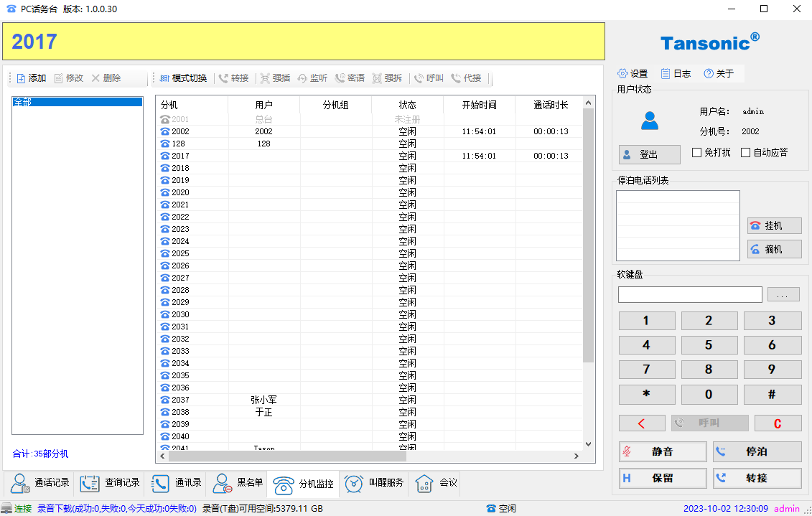This screenshot has height=516, width=812.
Task: Click the 连接 status icon in status bar
Action: 6,509
